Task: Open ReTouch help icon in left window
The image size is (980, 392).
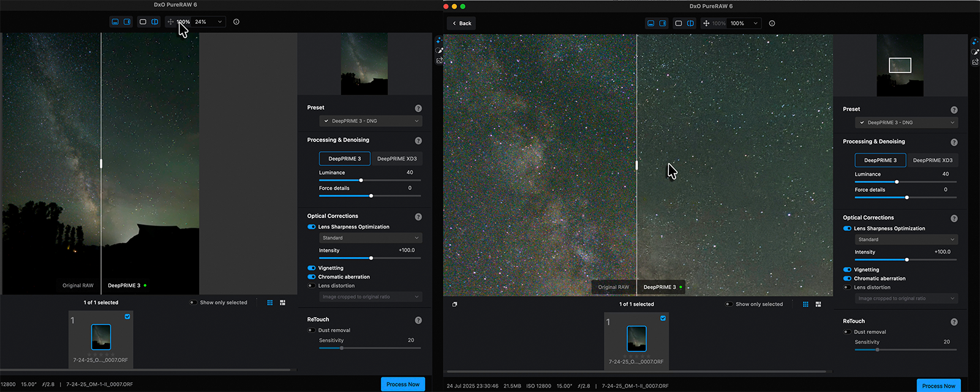Action: (x=418, y=320)
